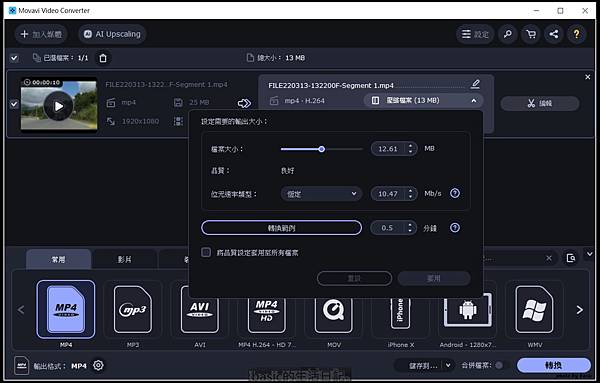Open the settings hamburger menu

[x=475, y=34]
